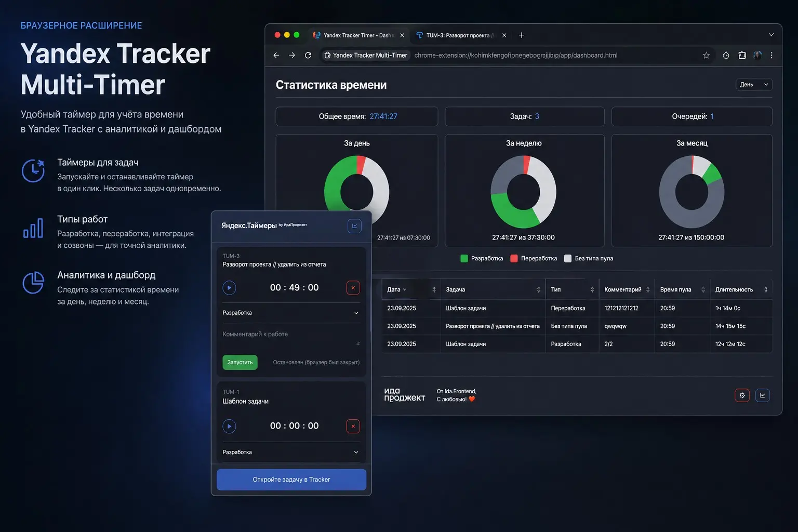
Task: Open the browser extensions puzzle icon
Action: tap(742, 55)
